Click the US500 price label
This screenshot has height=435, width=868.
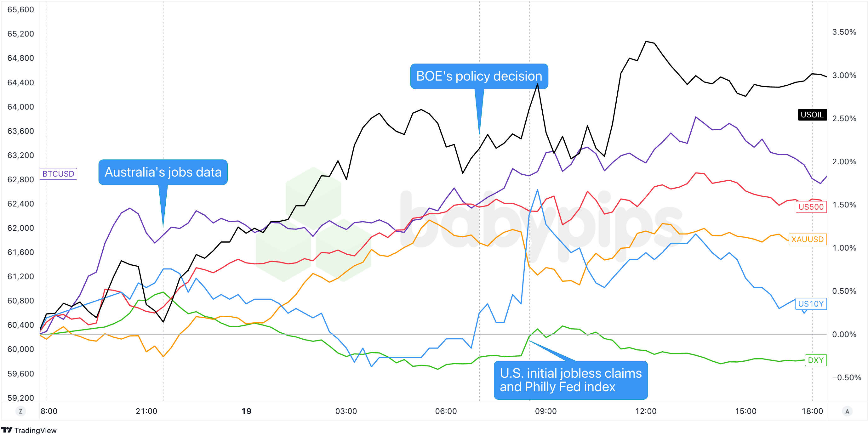(x=811, y=207)
